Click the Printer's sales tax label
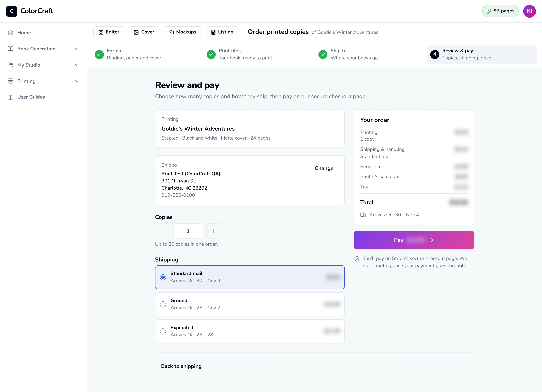This screenshot has height=392, width=542. (x=380, y=177)
